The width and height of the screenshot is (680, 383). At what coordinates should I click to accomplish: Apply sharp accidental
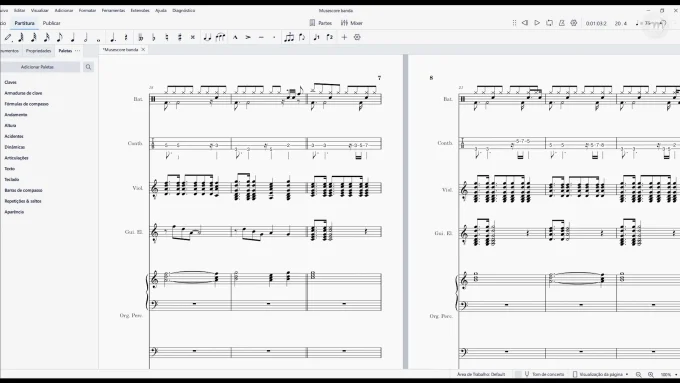[180, 37]
